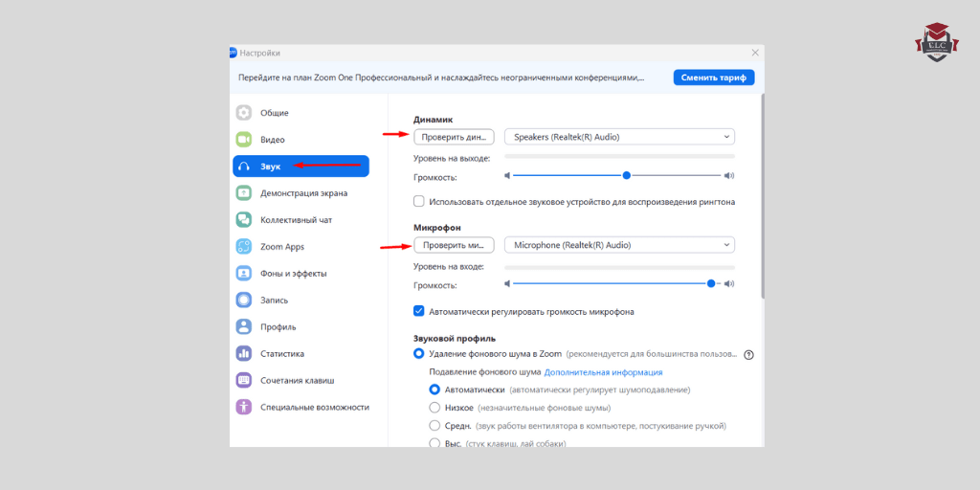Click the Уровень на входе level bar
Image resolution: width=980 pixels, height=490 pixels.
pyautogui.click(x=619, y=267)
